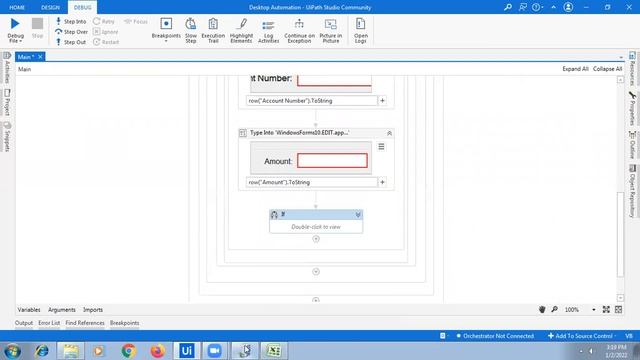Toggle Execution Trail
Screen dimensions: 640x360
(x=213, y=30)
